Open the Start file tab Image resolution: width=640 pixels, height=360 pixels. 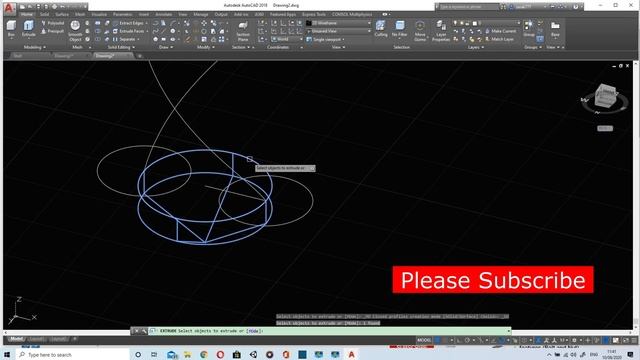pos(18,56)
